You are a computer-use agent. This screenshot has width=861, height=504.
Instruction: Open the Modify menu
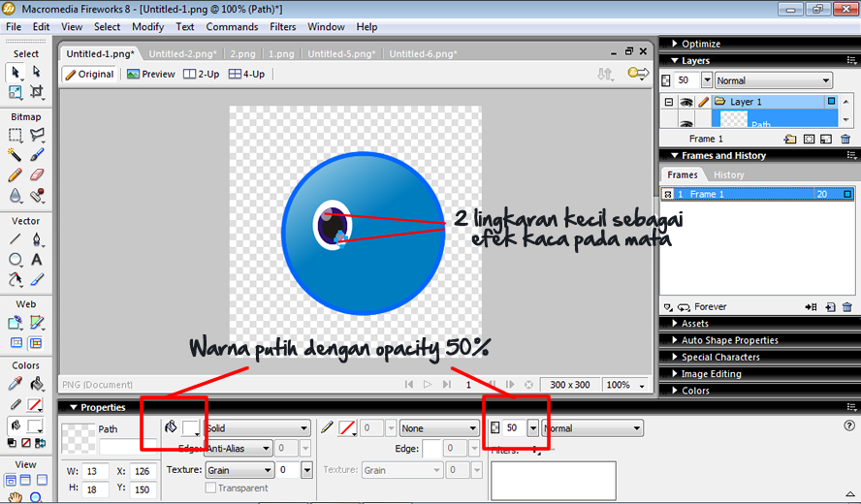147,26
